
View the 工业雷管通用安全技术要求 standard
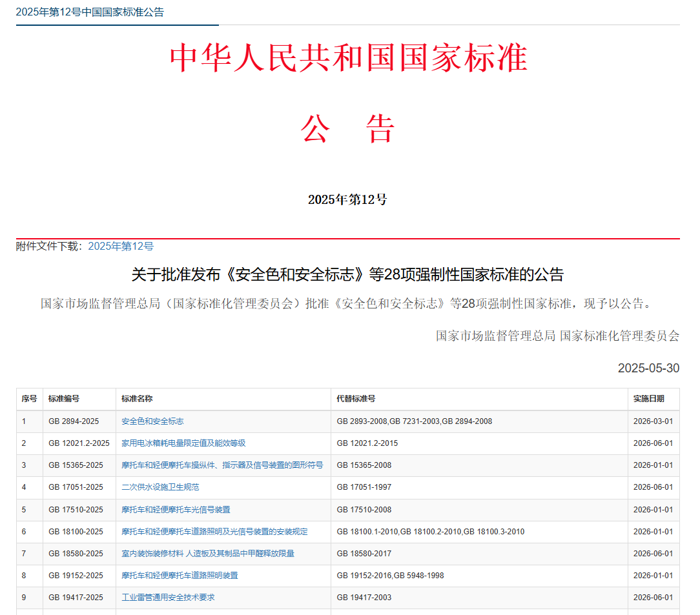click(x=167, y=597)
